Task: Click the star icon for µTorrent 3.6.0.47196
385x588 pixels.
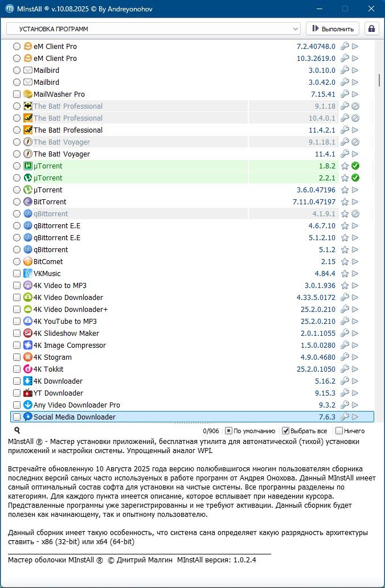Action: click(x=345, y=190)
